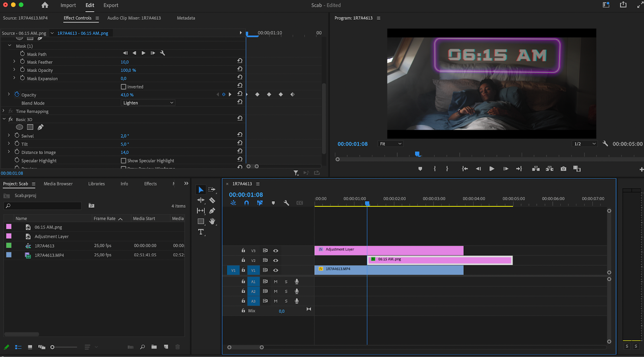Switch to the Export workspace tab
This screenshot has width=644, height=357.
[x=111, y=5]
